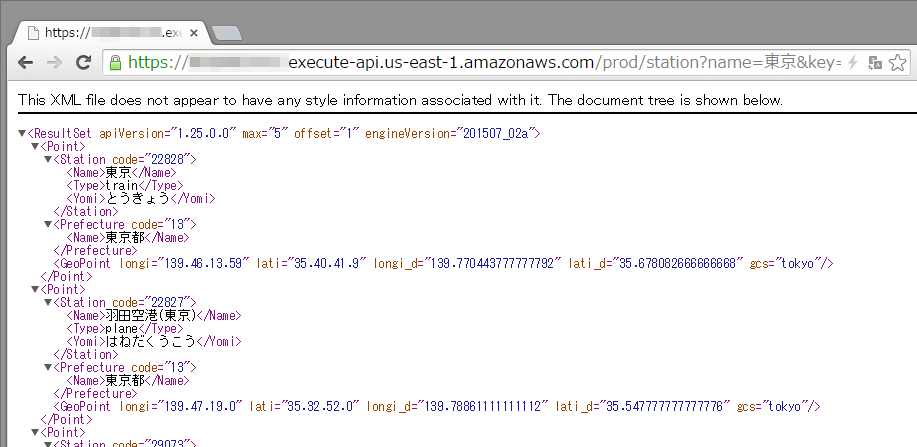
Task: Click the green padlock security icon
Action: (x=116, y=63)
